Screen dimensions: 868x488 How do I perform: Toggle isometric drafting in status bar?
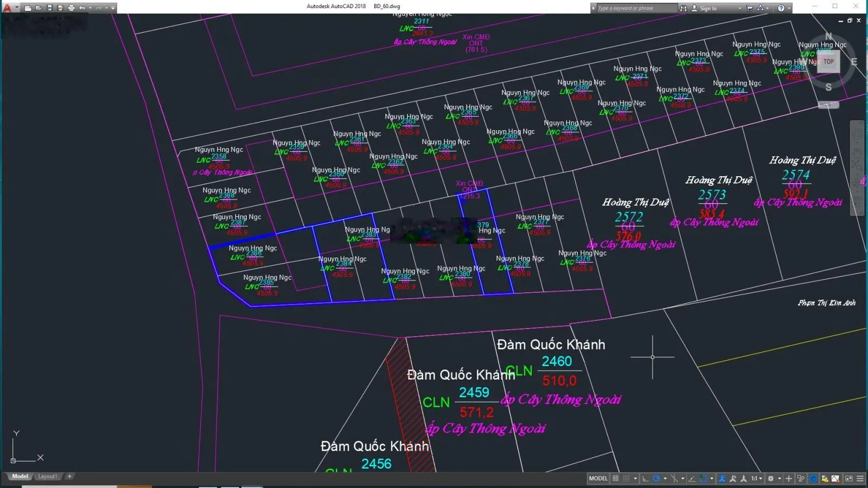[674, 478]
